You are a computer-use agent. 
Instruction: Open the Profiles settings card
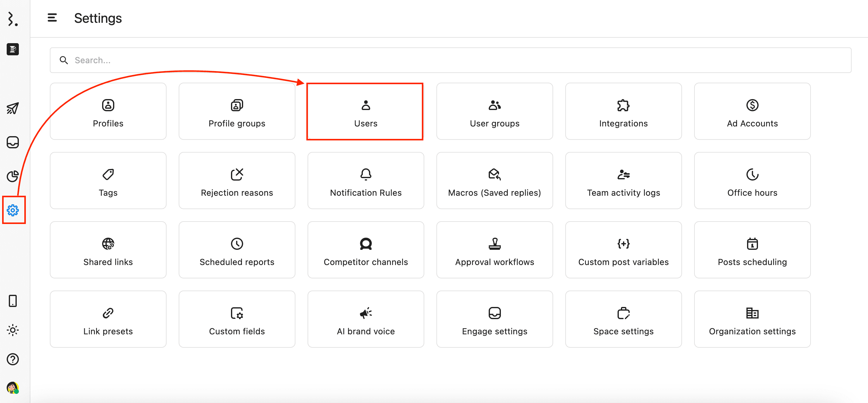click(x=108, y=112)
